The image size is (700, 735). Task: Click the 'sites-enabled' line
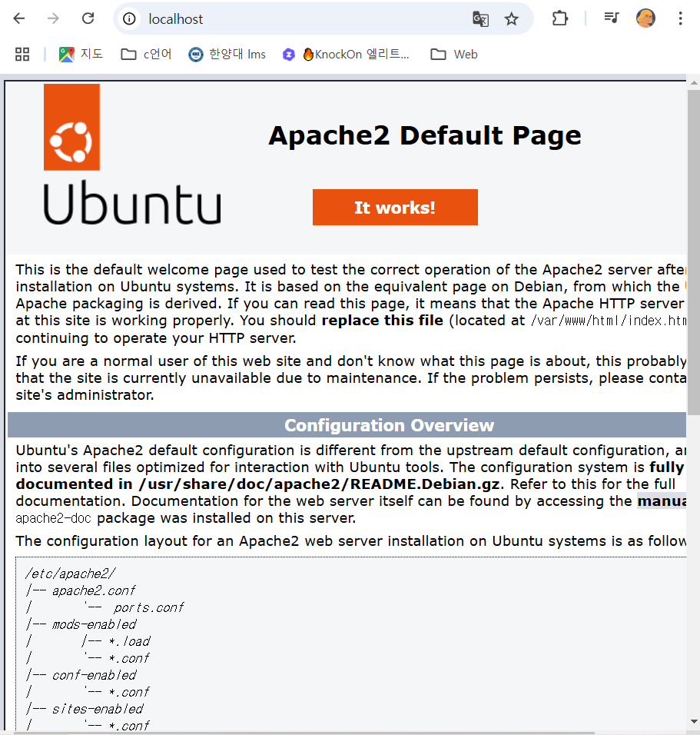(x=98, y=709)
